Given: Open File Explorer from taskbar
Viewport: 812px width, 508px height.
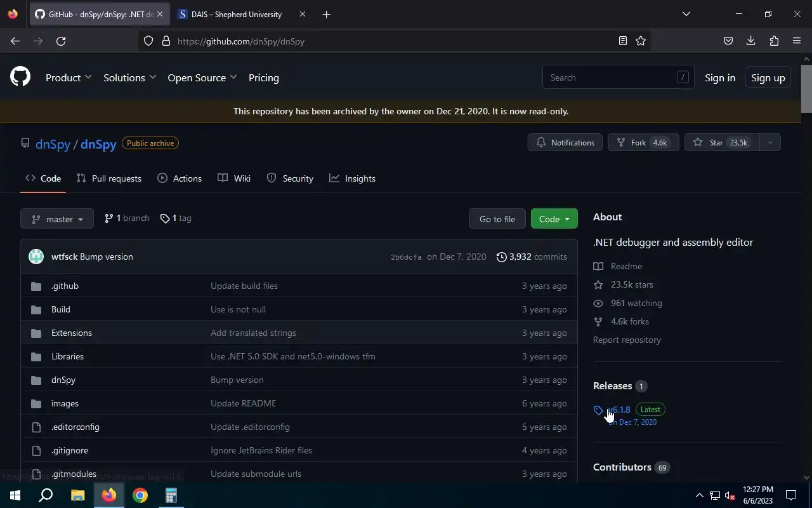Looking at the screenshot, I should pos(77,495).
